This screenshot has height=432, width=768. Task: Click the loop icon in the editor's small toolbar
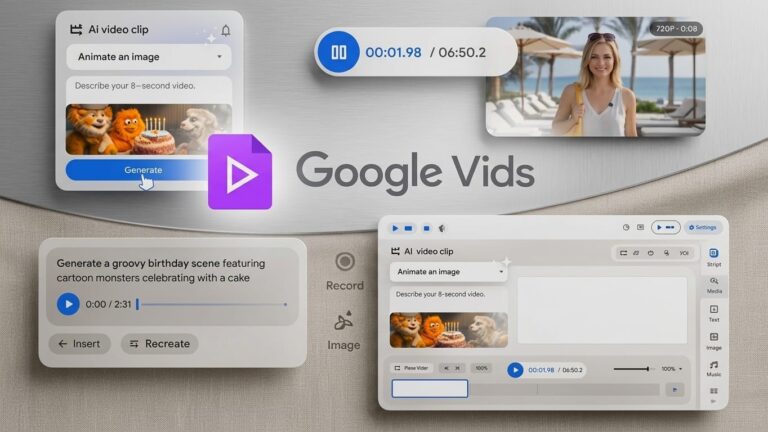tap(624, 253)
